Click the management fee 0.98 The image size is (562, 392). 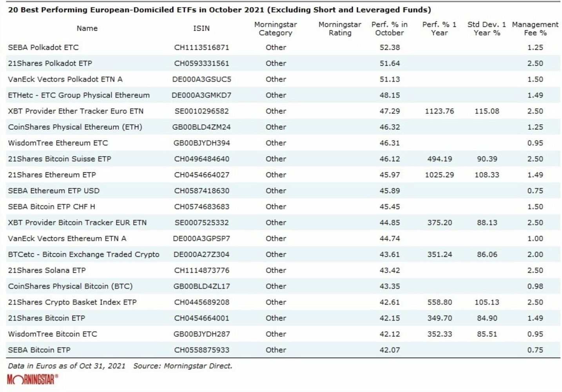pos(535,286)
